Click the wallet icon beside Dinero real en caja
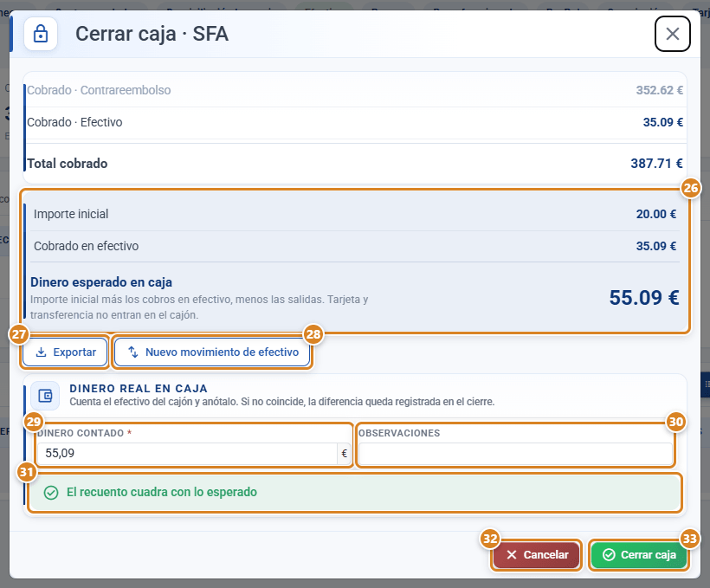This screenshot has width=710, height=588. (x=45, y=396)
